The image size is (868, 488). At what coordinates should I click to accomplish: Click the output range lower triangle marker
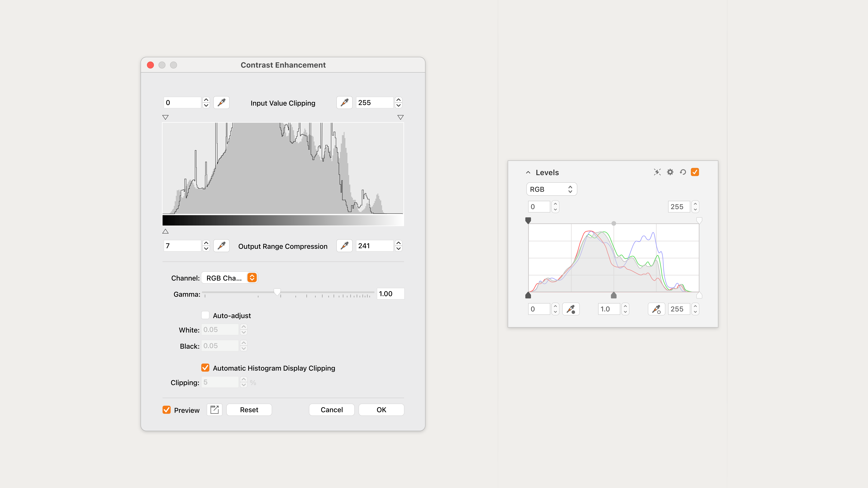[x=165, y=231]
